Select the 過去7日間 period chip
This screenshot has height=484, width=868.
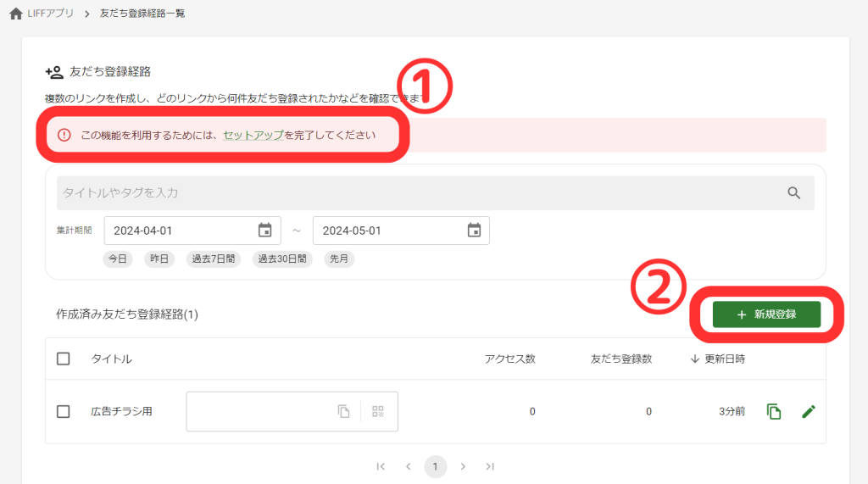coord(214,259)
